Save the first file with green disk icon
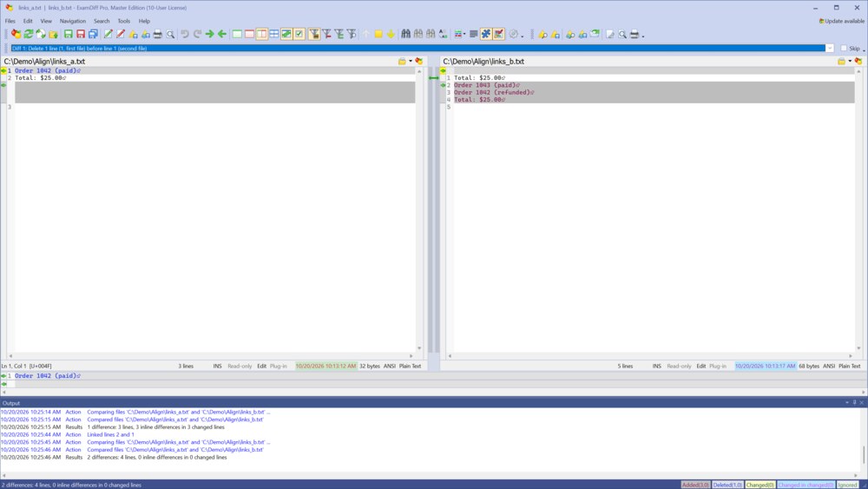 (x=68, y=35)
